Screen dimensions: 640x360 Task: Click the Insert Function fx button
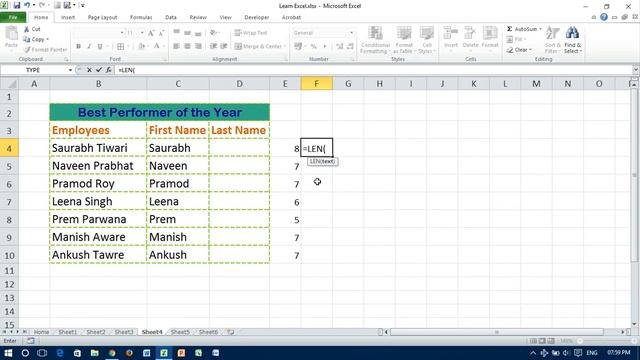click(109, 70)
